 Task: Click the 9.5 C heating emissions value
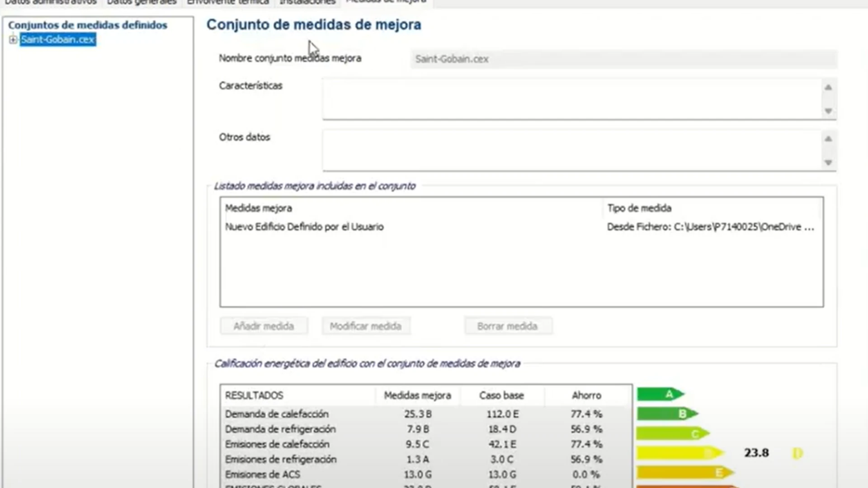(x=418, y=444)
